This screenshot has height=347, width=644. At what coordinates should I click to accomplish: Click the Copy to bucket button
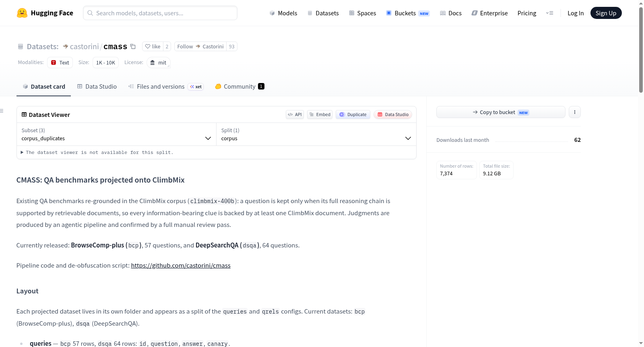pos(501,112)
